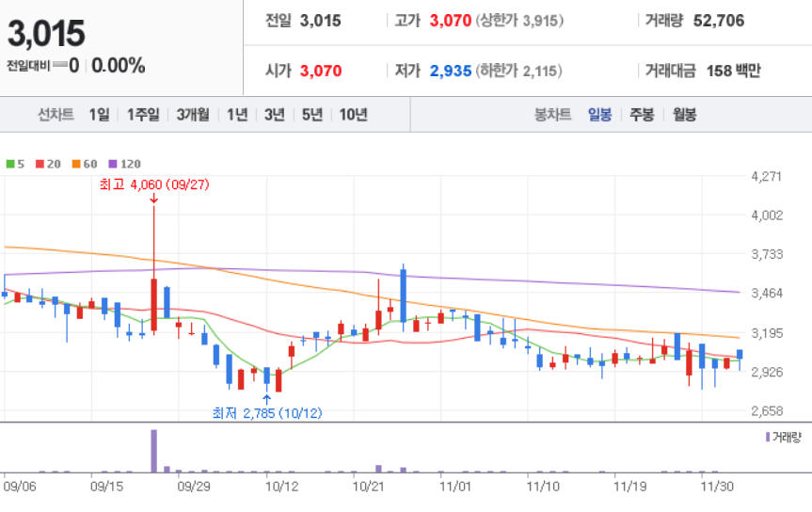Click the 저가 2,935 low price value
Screen dimensions: 812x512
451,71
